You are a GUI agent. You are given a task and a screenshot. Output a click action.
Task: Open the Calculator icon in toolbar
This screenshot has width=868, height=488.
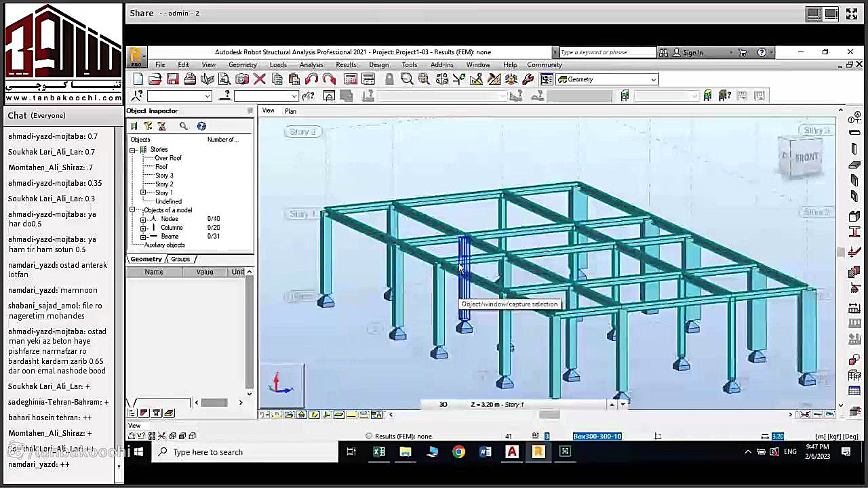pos(351,79)
